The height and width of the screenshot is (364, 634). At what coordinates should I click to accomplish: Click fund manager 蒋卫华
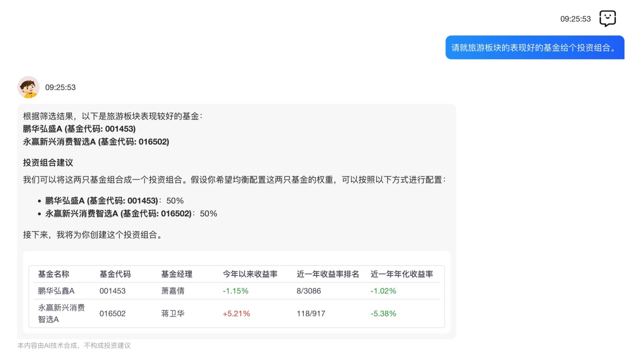pyautogui.click(x=173, y=313)
